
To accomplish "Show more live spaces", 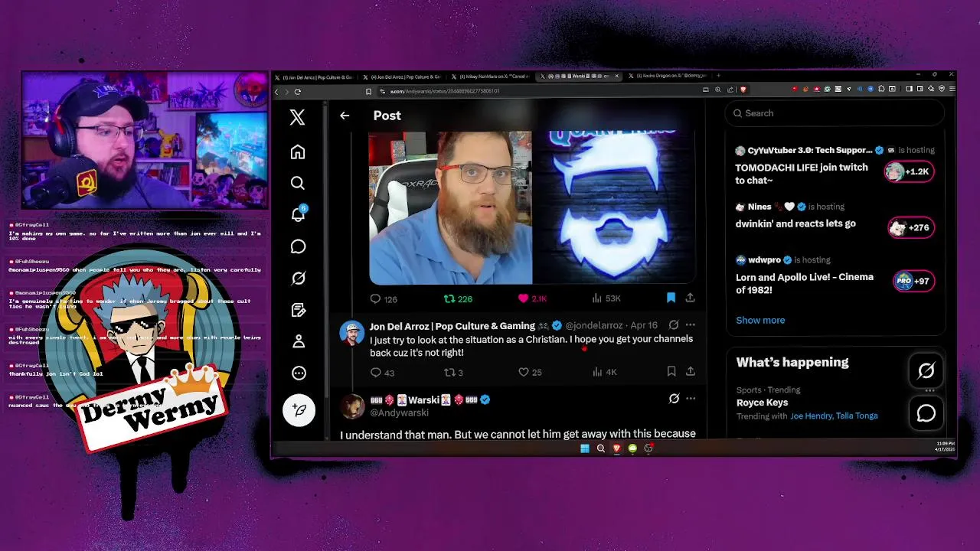I will point(760,320).
